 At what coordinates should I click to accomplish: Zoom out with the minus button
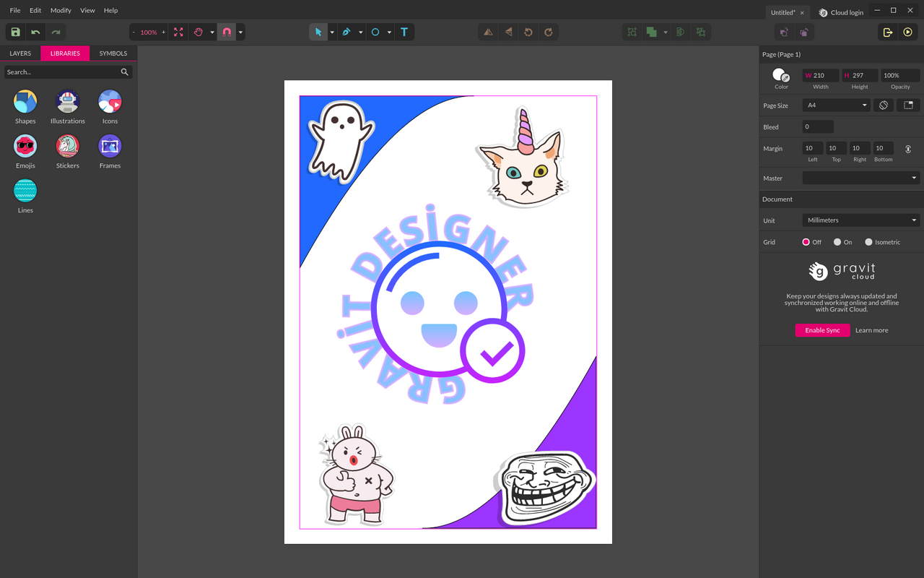[134, 33]
